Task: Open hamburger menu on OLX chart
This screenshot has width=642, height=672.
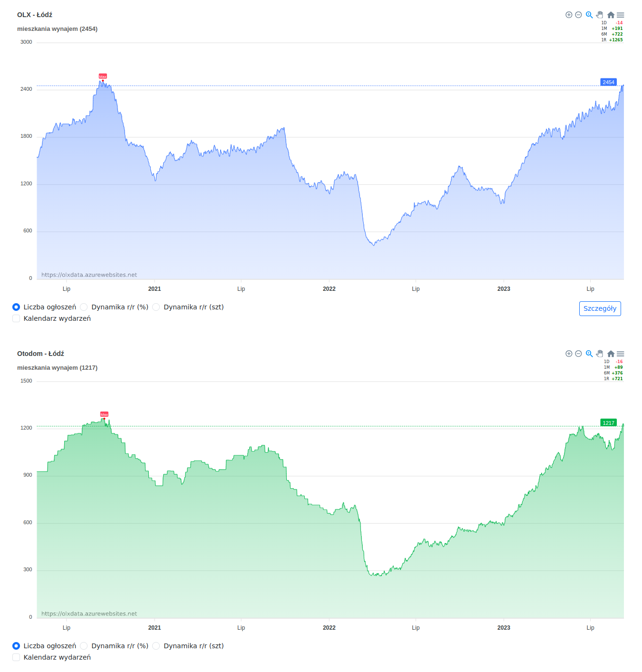Action: click(x=621, y=15)
